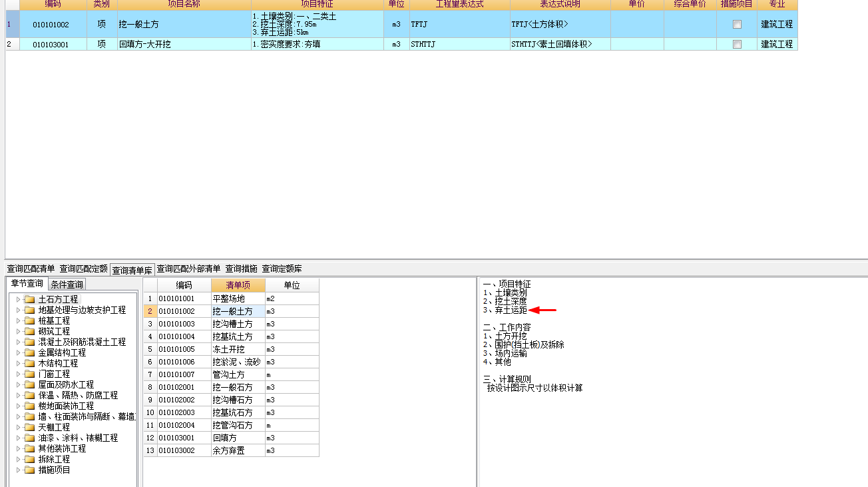
Task: Click the folder icon beside 土石方工程
Action: [x=29, y=299]
